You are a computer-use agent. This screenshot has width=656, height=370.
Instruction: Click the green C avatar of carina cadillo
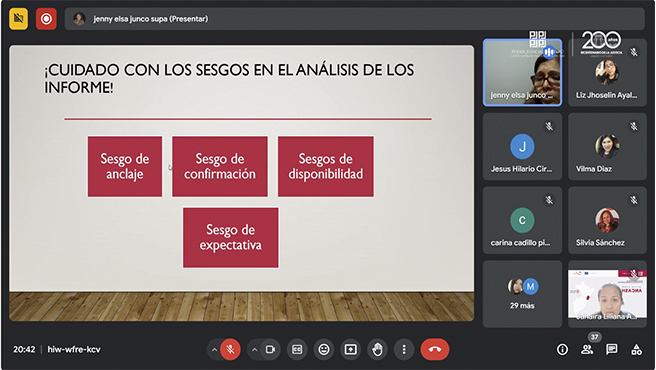point(522,220)
